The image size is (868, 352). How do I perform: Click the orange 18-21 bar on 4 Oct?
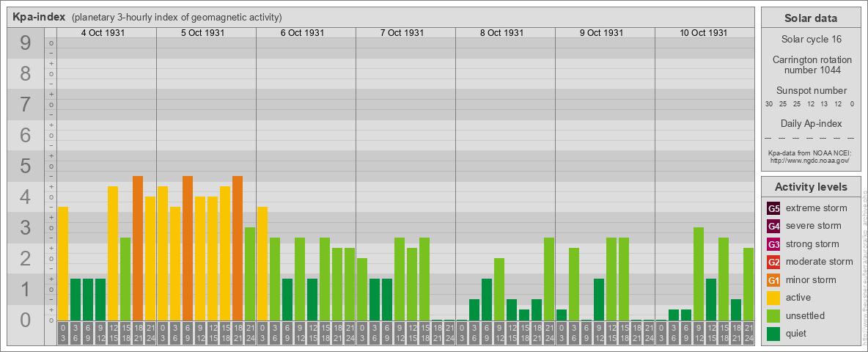138,248
